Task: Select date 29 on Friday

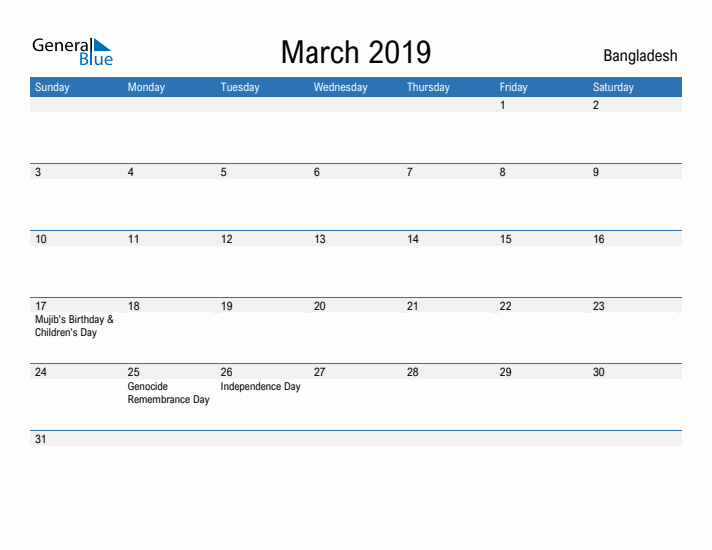Action: [x=506, y=372]
